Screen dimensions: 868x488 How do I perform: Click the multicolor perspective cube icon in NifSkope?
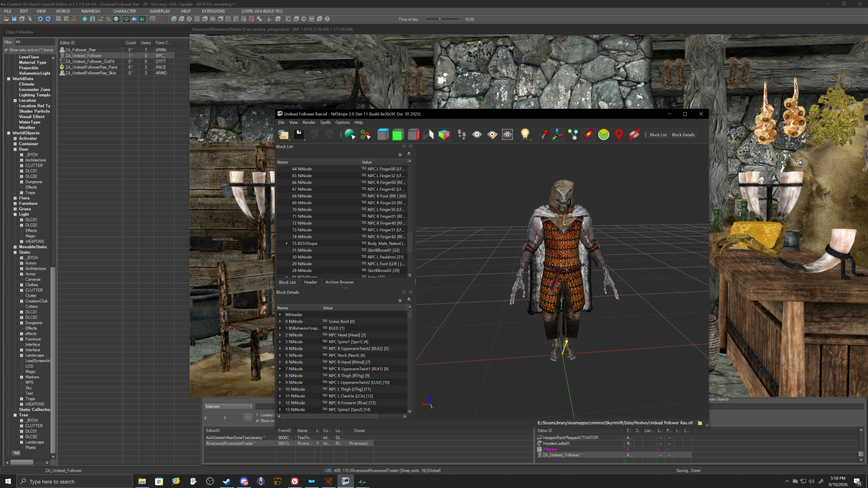pyautogui.click(x=444, y=135)
